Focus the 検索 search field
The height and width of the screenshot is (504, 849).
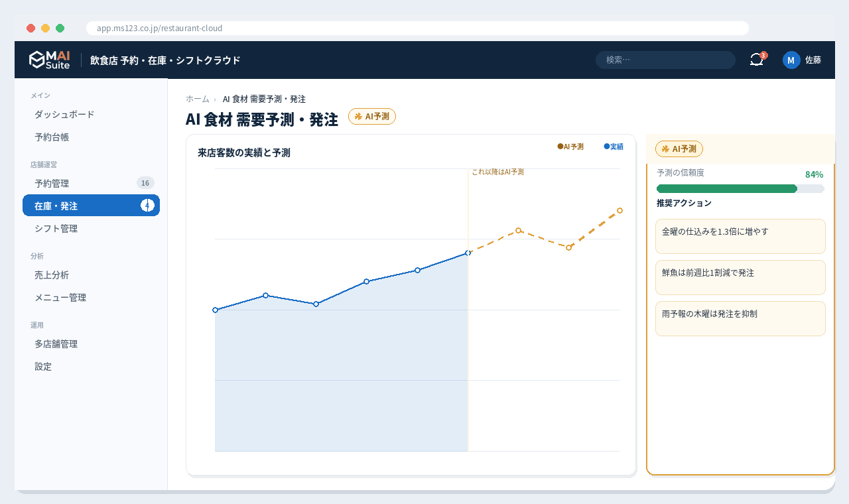click(x=665, y=60)
